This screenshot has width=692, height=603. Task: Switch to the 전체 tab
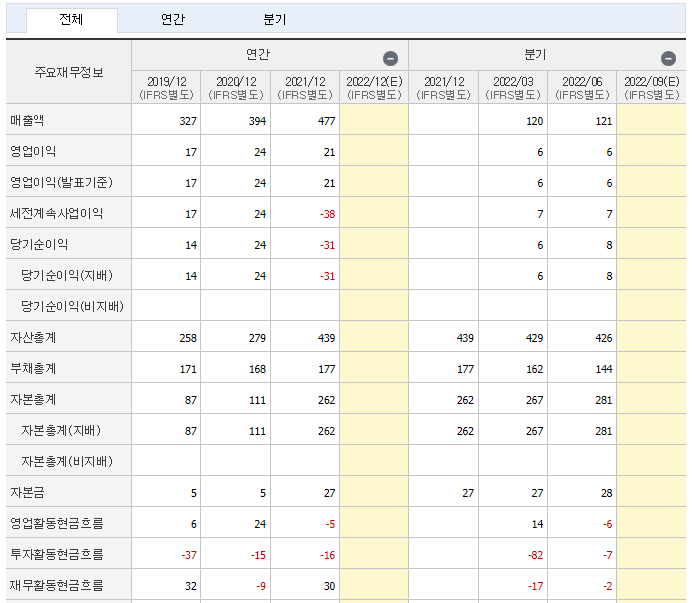71,19
